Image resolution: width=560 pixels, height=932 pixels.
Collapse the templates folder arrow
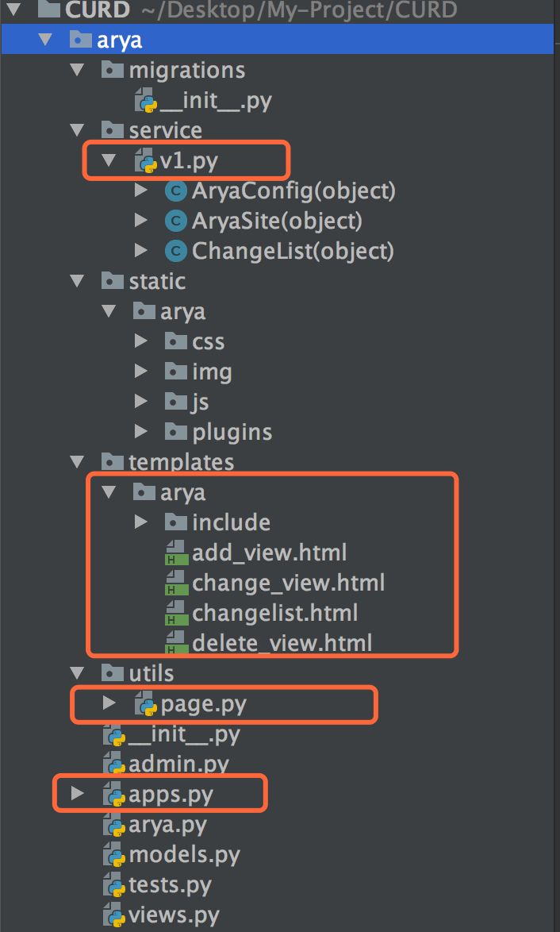pyautogui.click(x=77, y=462)
